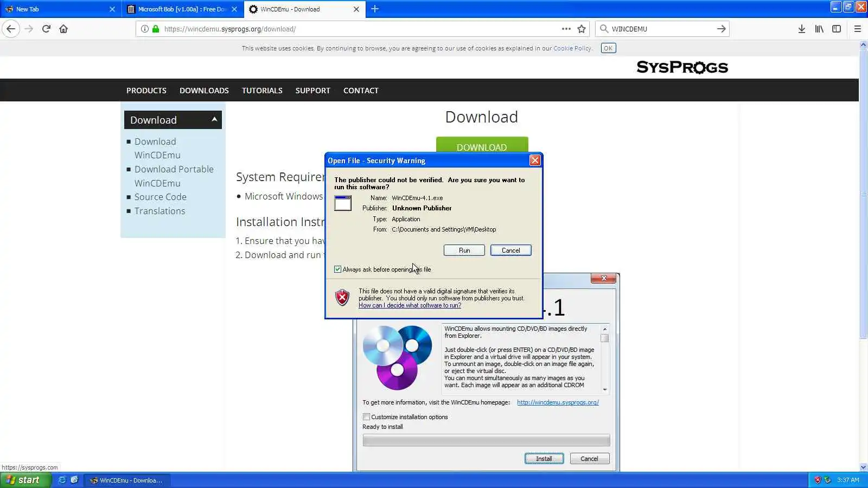
Task: Click the search bar magnifier icon
Action: pos(604,29)
